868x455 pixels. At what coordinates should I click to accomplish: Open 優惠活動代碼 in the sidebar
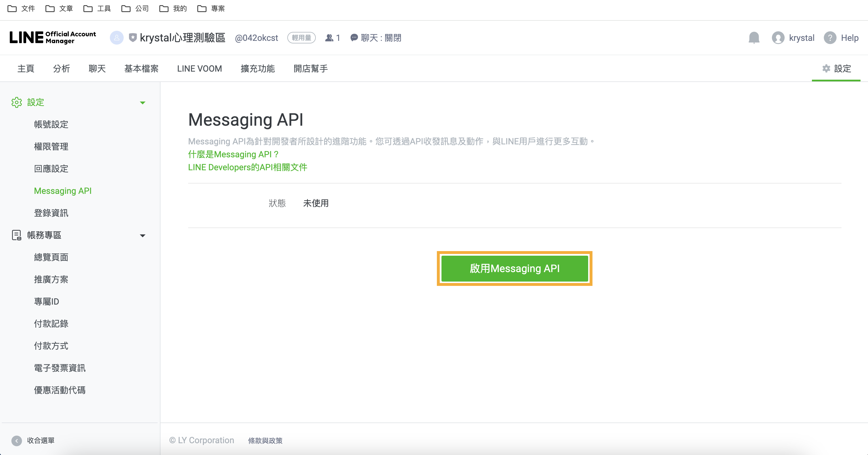coord(60,390)
